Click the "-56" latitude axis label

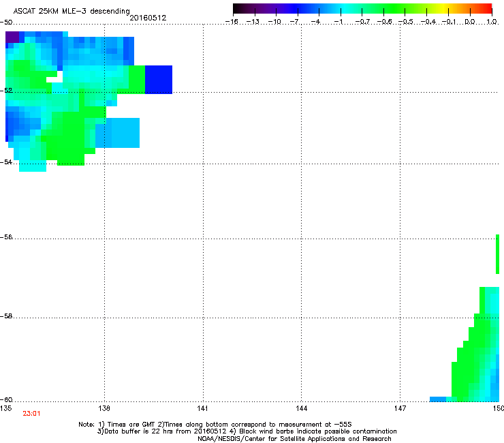[x=6, y=236]
